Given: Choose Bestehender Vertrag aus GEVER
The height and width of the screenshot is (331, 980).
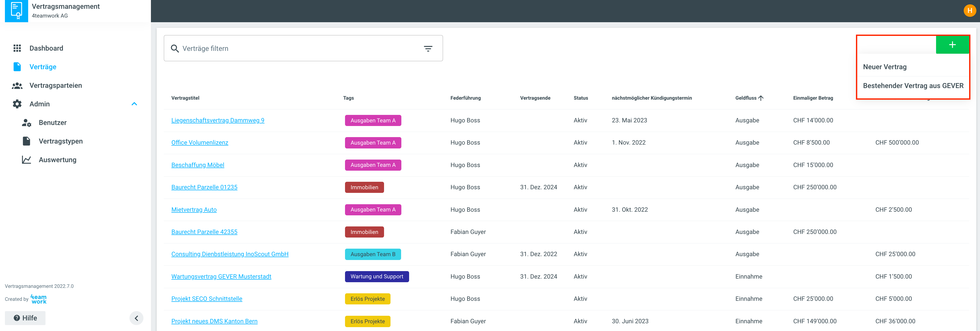Looking at the screenshot, I should tap(913, 86).
